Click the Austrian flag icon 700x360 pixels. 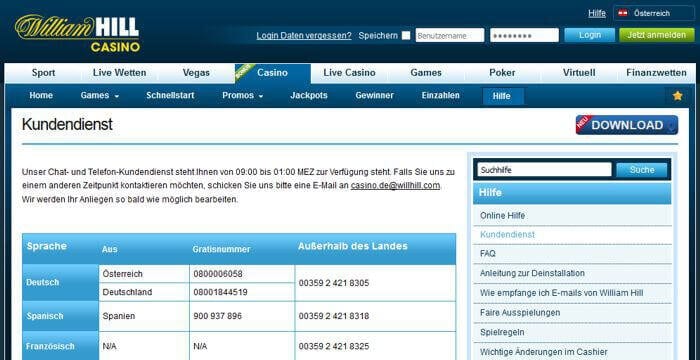pos(623,13)
